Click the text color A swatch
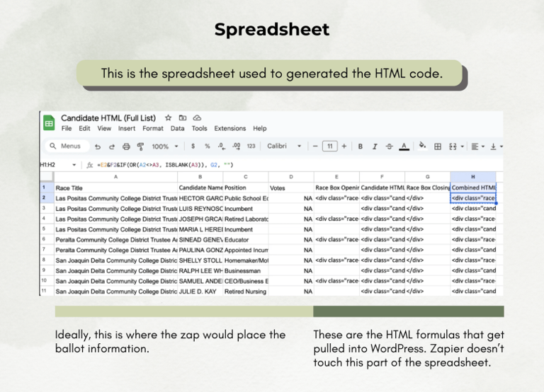The image size is (544, 392). 404,146
